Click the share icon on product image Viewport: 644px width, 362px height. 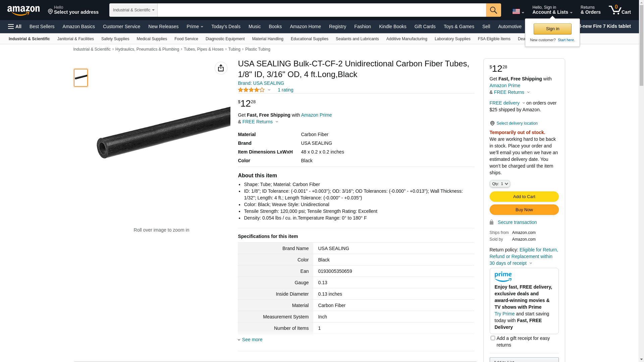coord(221,68)
